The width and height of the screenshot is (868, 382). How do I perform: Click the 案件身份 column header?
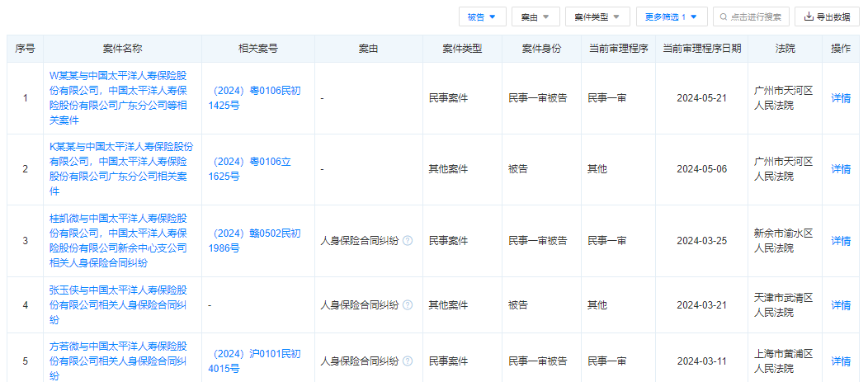[x=541, y=49]
